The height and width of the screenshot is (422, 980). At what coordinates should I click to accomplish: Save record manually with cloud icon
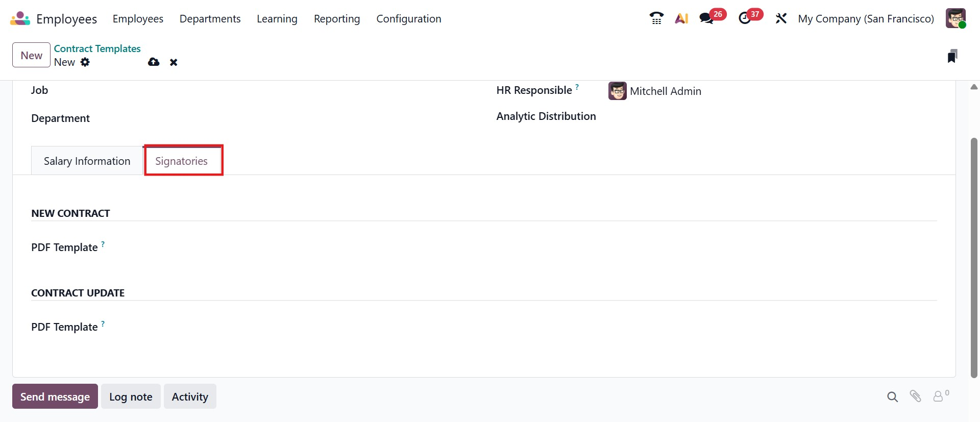click(x=154, y=62)
